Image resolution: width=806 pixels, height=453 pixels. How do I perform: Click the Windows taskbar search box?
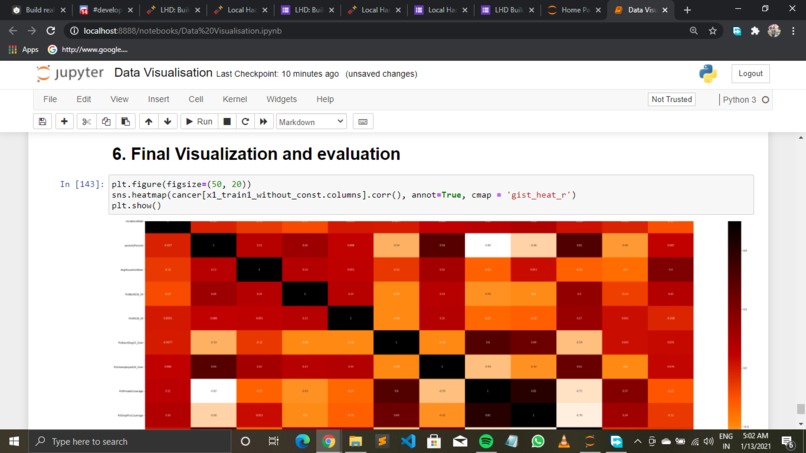130,441
